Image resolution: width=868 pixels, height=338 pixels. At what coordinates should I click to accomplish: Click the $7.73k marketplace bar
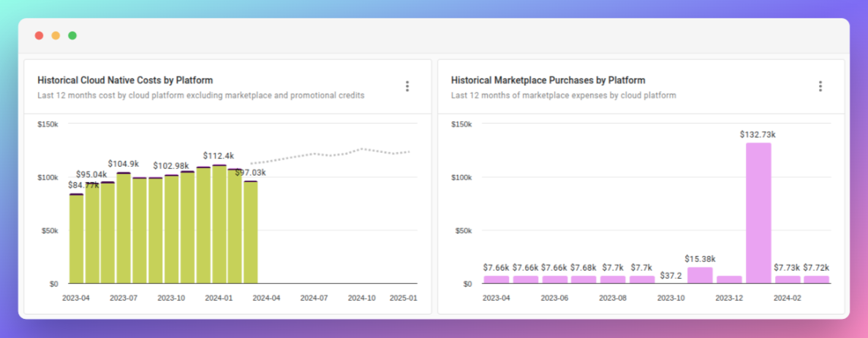tap(788, 279)
